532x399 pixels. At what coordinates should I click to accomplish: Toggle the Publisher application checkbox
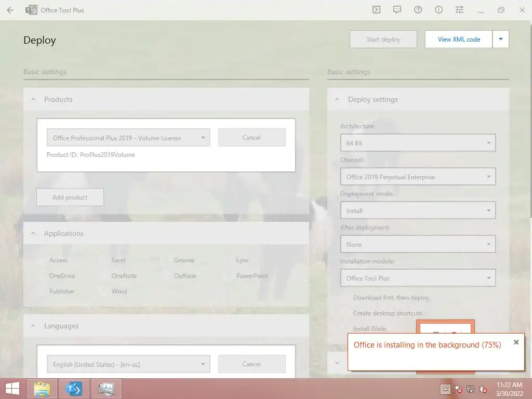coord(41,291)
